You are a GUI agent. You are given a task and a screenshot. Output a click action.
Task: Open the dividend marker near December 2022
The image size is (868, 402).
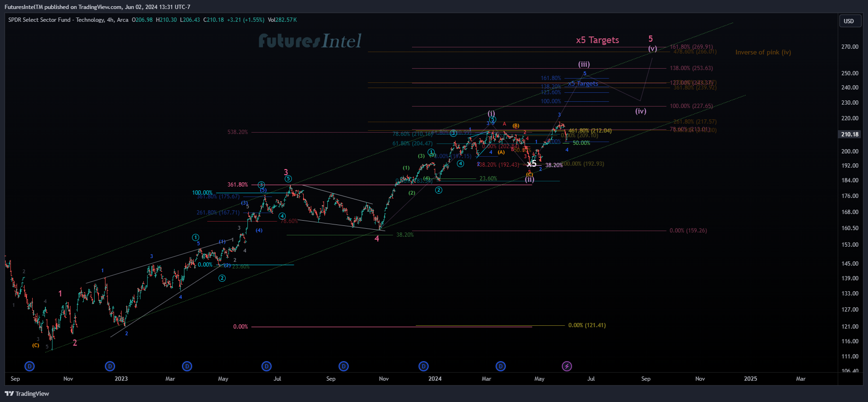[110, 366]
